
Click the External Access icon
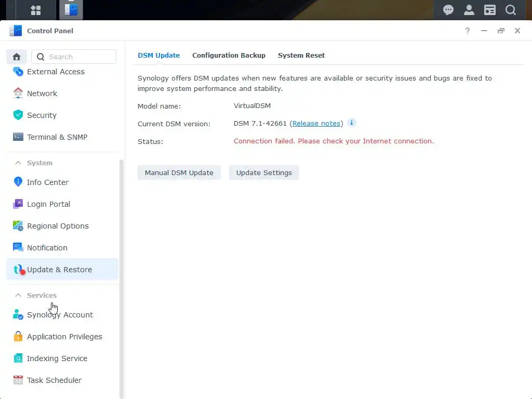(18, 72)
